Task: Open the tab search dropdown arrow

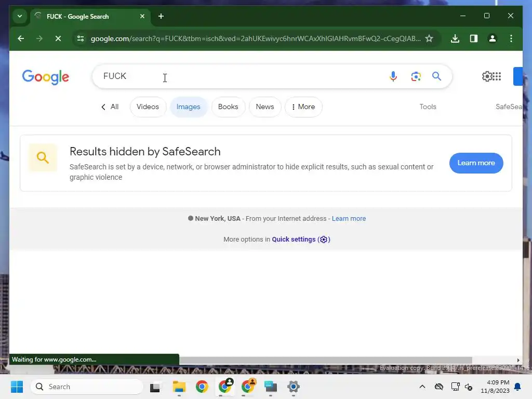Action: [x=20, y=16]
